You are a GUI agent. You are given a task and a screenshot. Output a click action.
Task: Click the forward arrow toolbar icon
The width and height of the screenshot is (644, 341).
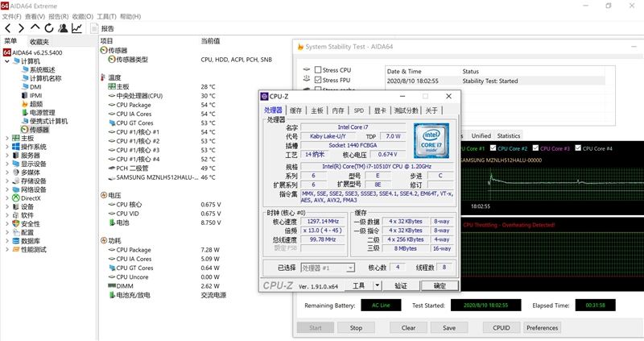pyautogui.click(x=21, y=28)
